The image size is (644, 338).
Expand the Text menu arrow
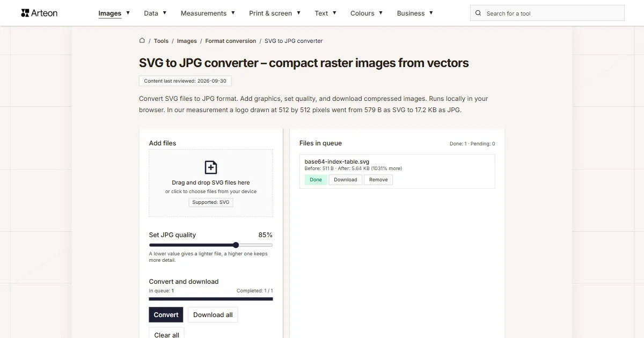pos(334,13)
